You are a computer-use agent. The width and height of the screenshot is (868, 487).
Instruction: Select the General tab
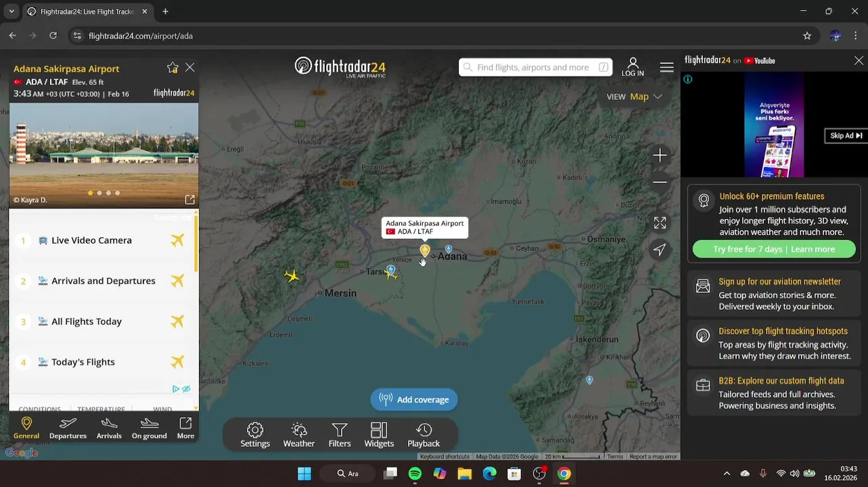[26, 428]
